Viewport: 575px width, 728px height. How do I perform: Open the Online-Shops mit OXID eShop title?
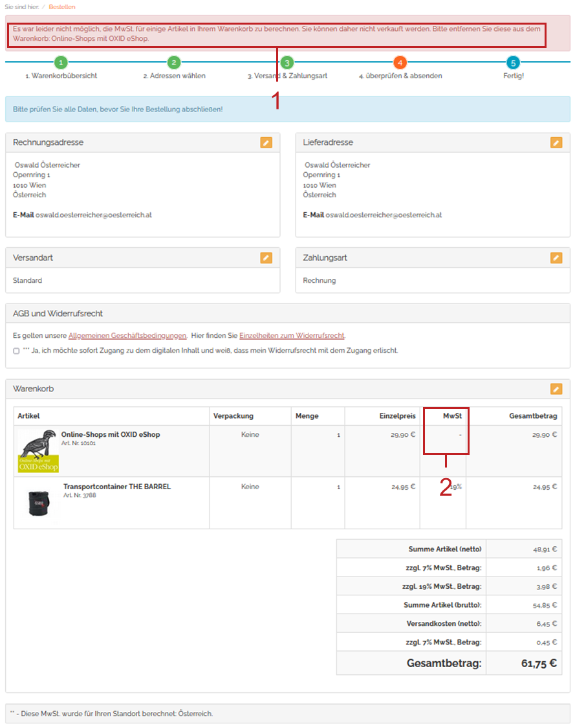tap(111, 434)
